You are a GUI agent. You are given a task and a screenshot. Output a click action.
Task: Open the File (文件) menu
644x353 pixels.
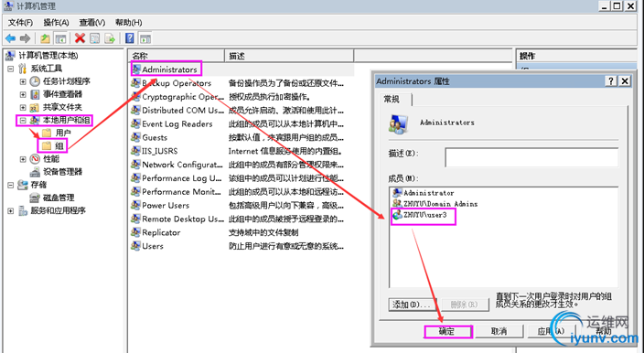(x=20, y=23)
